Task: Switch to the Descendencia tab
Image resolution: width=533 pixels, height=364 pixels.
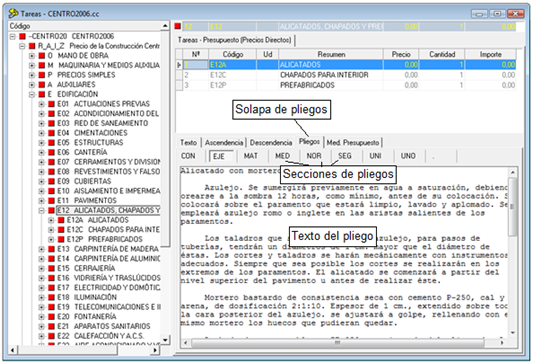Action: click(x=271, y=143)
